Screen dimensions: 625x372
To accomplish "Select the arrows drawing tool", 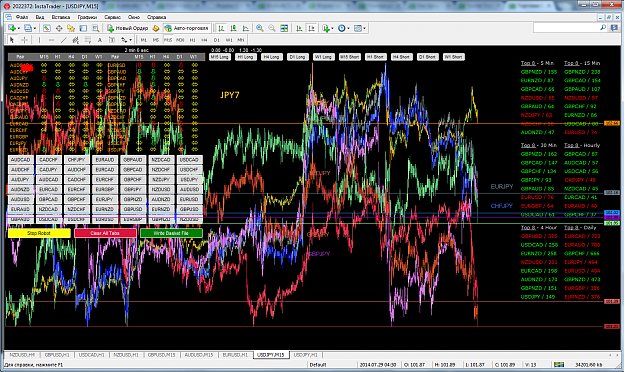I will (x=124, y=40).
